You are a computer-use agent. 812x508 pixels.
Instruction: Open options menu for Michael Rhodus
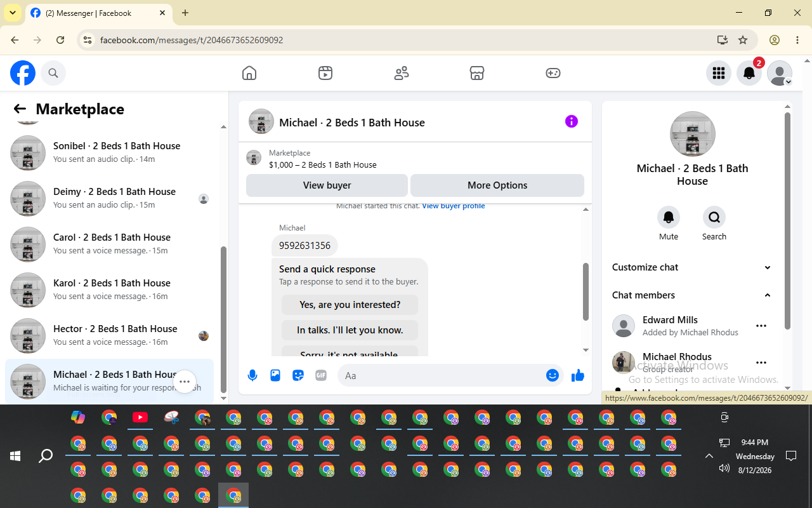(x=761, y=363)
